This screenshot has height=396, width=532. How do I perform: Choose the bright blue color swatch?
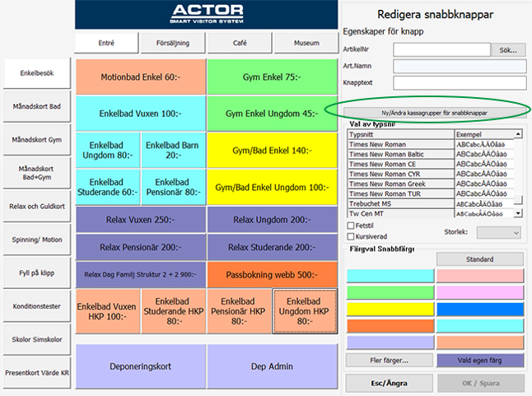point(480,310)
